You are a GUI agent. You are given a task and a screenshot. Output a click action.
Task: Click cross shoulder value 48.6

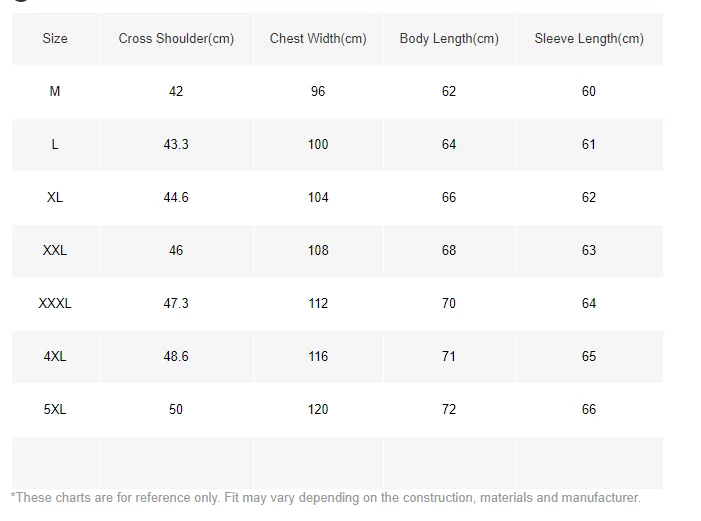coord(176,356)
